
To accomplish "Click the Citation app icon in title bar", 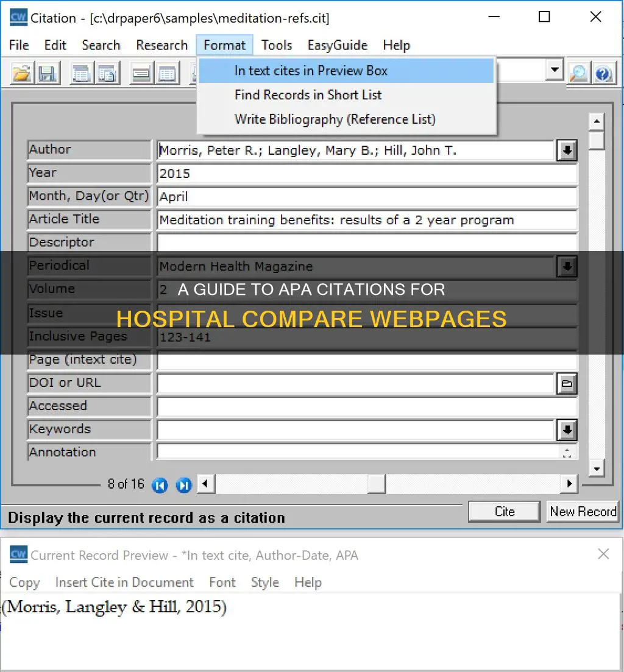I will [18, 18].
